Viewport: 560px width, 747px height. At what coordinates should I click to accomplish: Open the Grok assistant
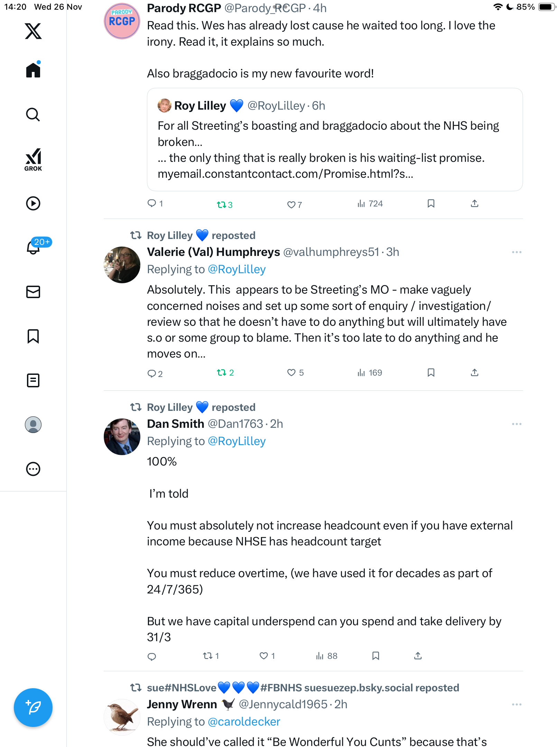click(x=33, y=159)
